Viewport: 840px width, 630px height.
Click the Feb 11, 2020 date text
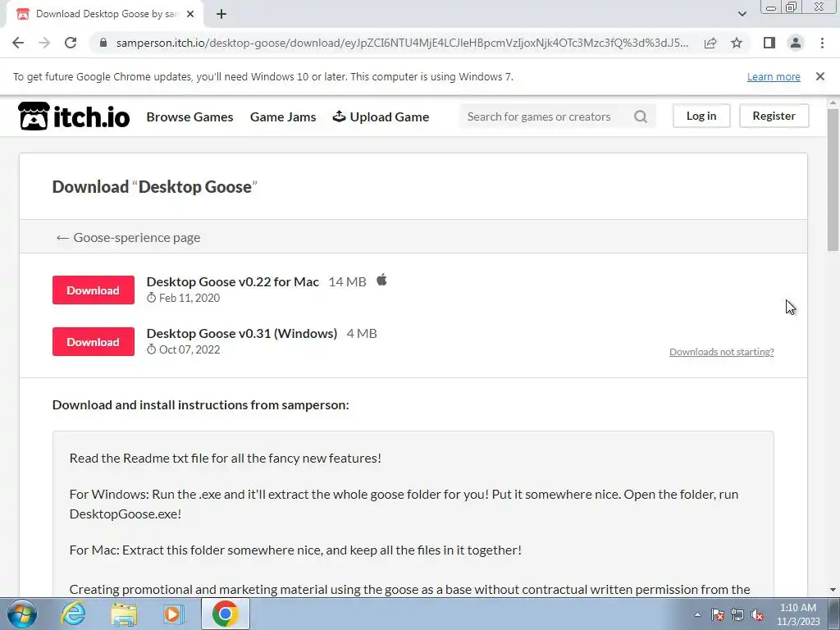pos(189,298)
